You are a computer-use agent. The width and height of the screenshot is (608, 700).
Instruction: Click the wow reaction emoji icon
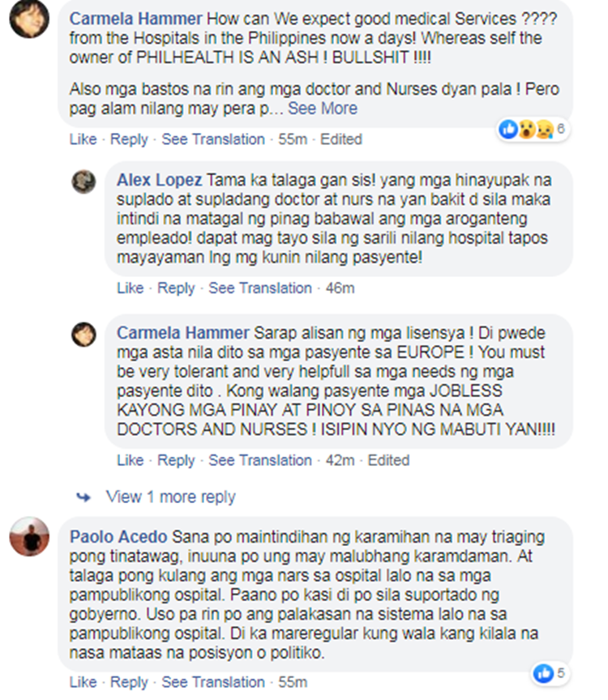(x=526, y=129)
